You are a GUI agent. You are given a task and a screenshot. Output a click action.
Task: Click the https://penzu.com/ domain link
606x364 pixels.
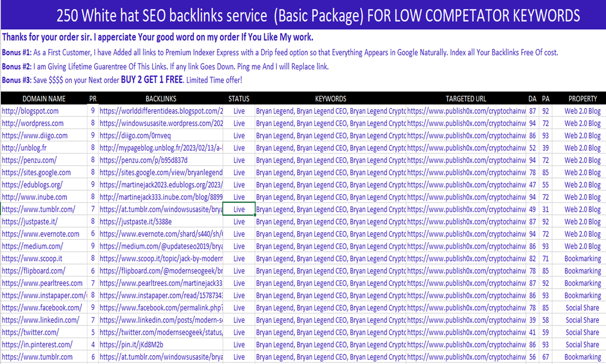29,160
